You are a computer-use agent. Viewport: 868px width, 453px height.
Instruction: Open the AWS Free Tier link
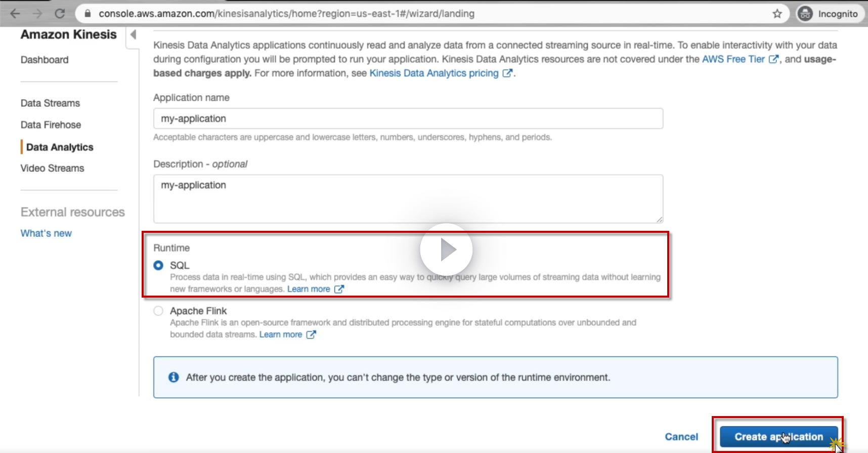pos(733,59)
